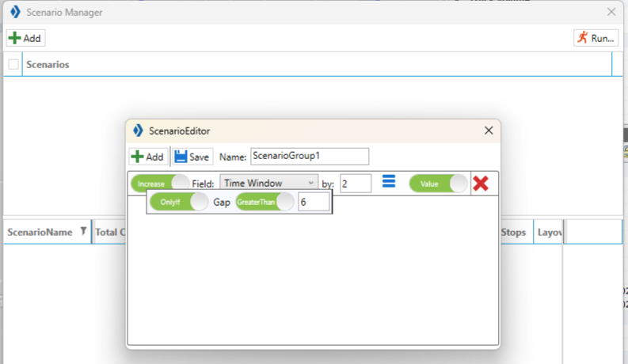This screenshot has width=628, height=364.
Task: Click the Name field containing ScenarioGroup1
Action: coord(310,157)
